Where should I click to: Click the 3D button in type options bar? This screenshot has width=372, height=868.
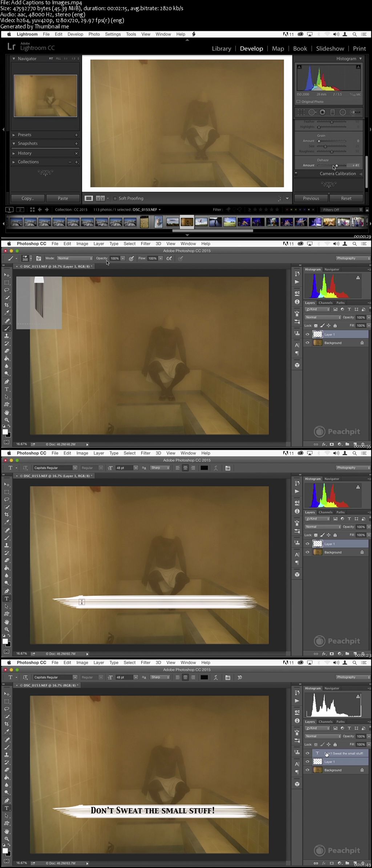pos(239,677)
